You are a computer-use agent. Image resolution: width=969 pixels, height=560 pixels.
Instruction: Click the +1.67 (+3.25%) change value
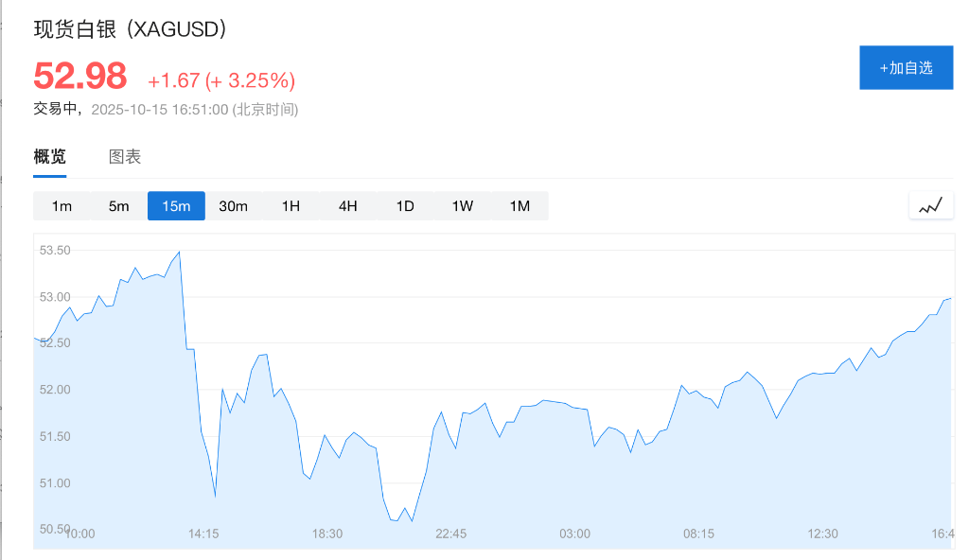(221, 79)
